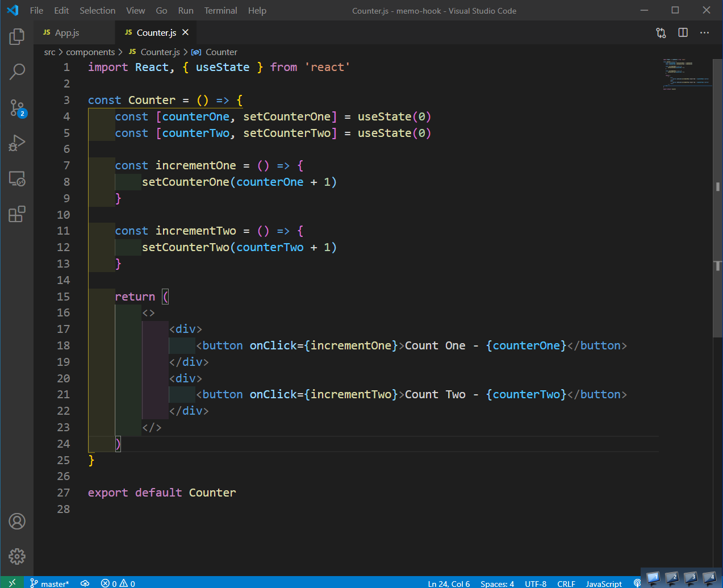Click line number 3 in gutter

click(x=66, y=100)
